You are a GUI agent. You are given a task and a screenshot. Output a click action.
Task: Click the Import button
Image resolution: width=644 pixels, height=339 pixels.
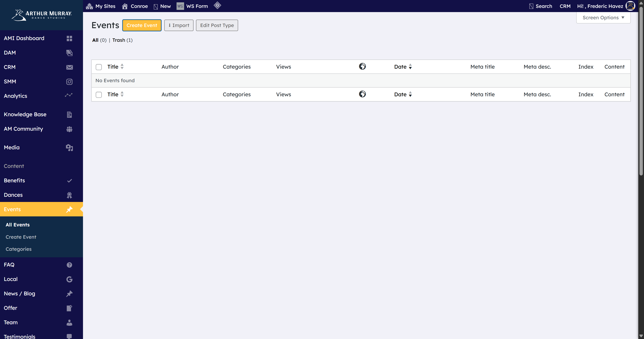tap(179, 25)
